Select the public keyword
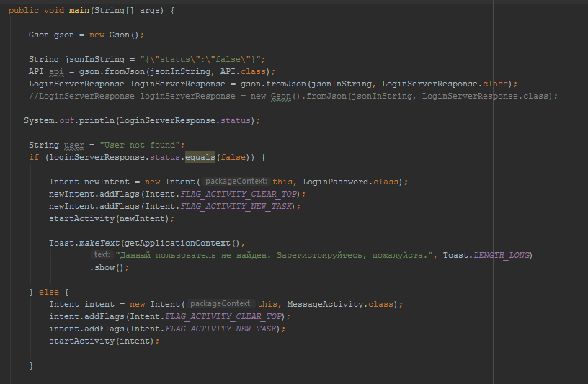Viewport: 588px width, 384px height. point(24,10)
